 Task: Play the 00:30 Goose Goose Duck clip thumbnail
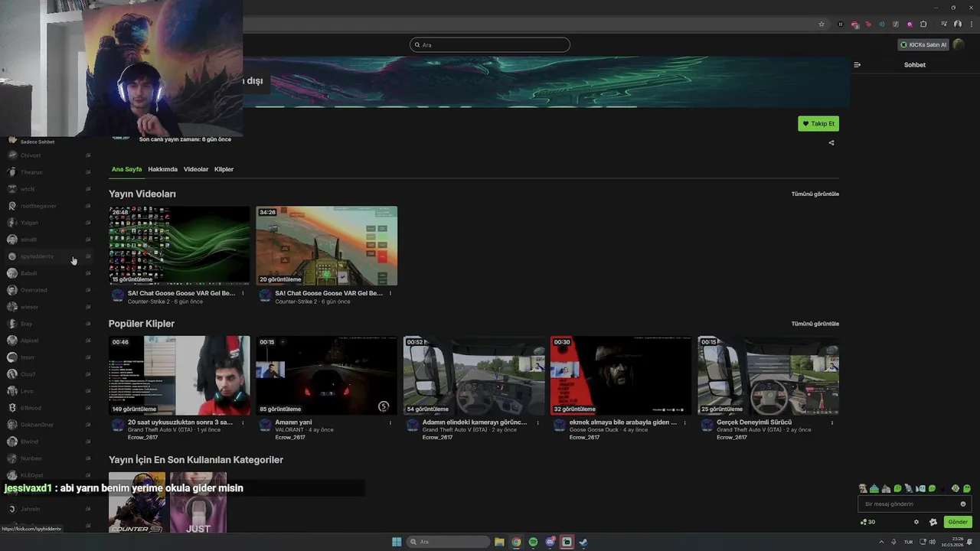tap(621, 376)
